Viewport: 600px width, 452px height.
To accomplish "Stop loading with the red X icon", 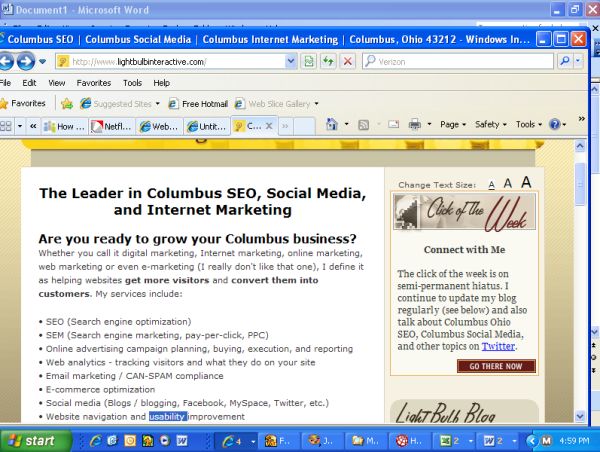I will point(347,61).
